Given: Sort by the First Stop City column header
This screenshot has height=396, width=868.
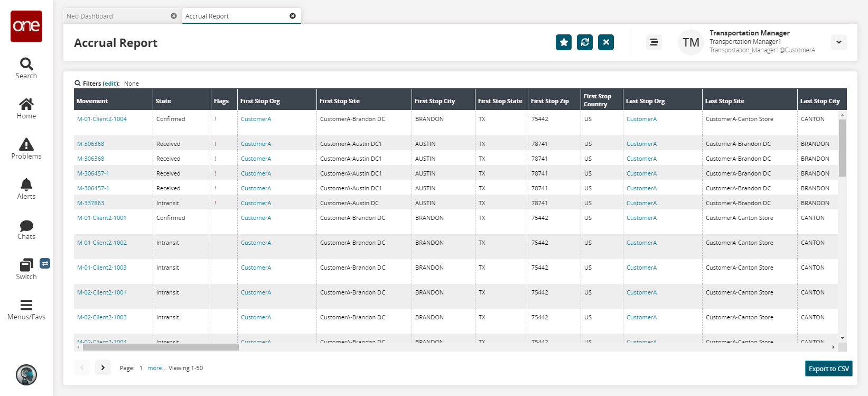Looking at the screenshot, I should pos(435,101).
